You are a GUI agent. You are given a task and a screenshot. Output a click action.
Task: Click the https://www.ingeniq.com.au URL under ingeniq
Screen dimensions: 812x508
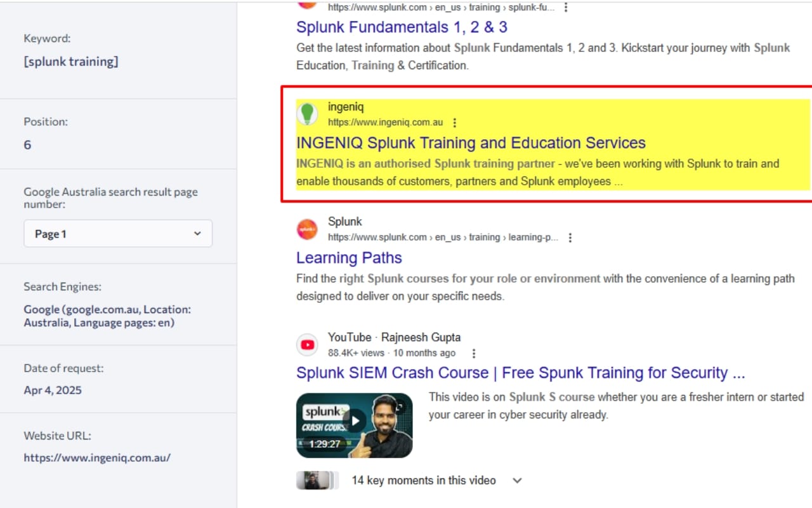coord(385,122)
